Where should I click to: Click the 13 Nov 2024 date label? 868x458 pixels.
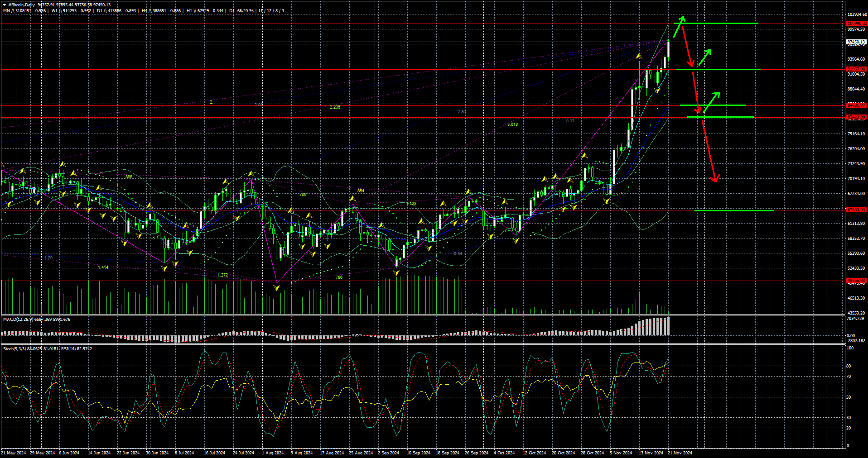[x=651, y=453]
